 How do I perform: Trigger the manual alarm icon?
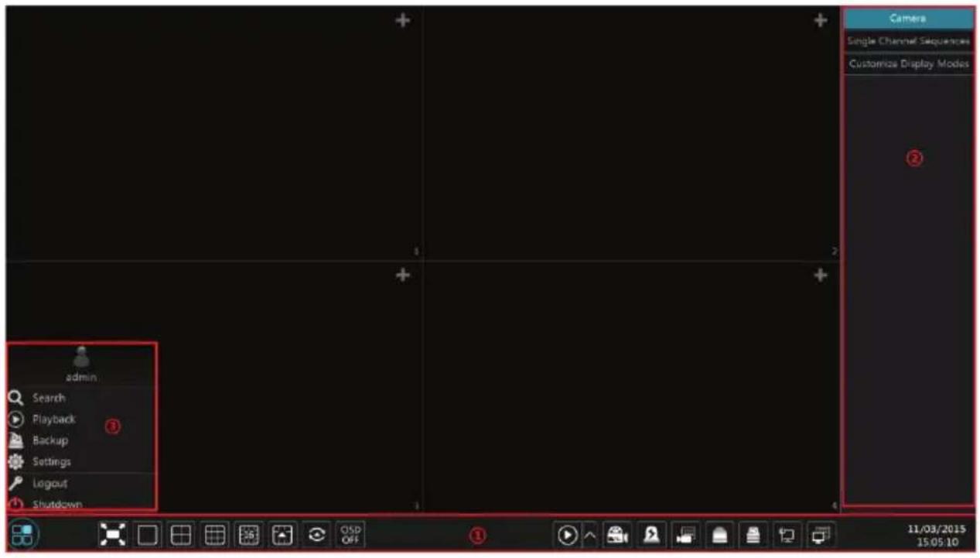click(x=651, y=535)
